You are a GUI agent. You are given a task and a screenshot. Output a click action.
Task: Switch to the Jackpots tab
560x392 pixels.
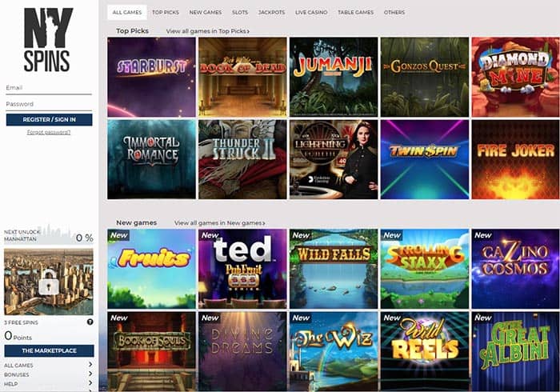point(271,12)
